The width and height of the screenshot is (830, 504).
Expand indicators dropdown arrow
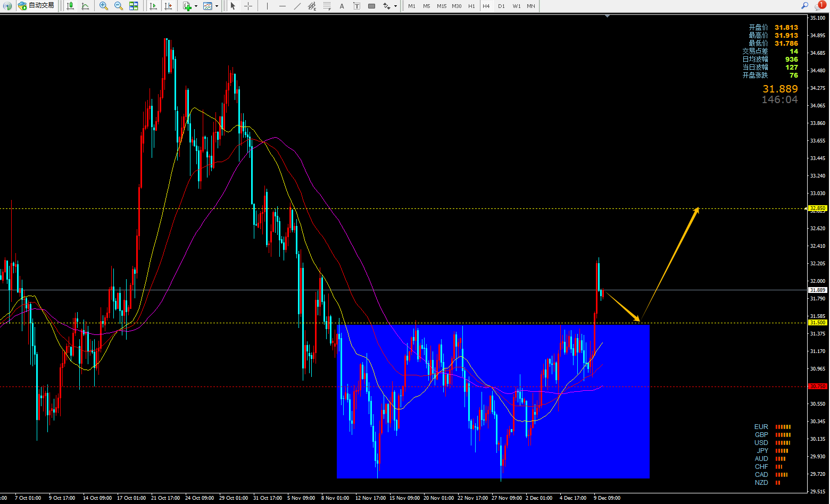pos(196,6)
